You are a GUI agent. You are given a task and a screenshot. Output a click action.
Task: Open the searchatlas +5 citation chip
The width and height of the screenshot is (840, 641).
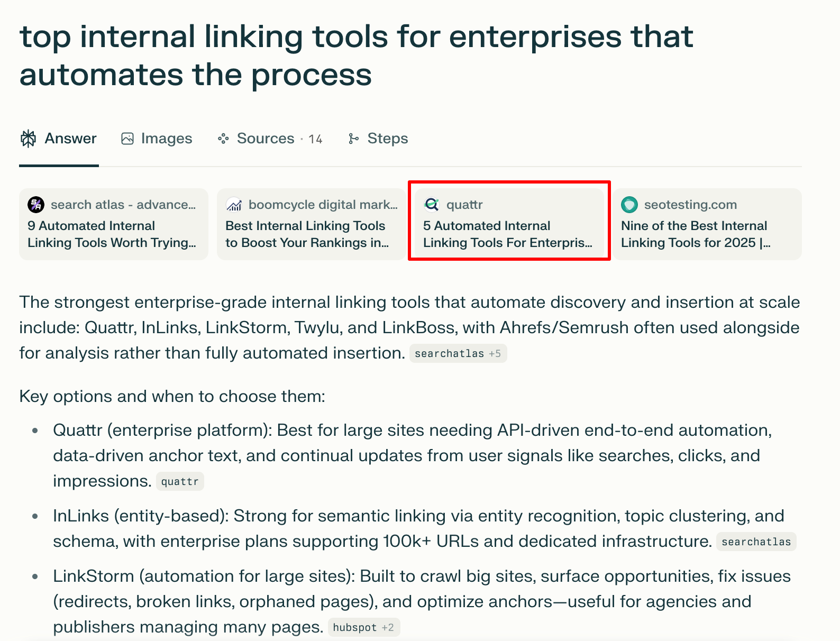pyautogui.click(x=458, y=353)
